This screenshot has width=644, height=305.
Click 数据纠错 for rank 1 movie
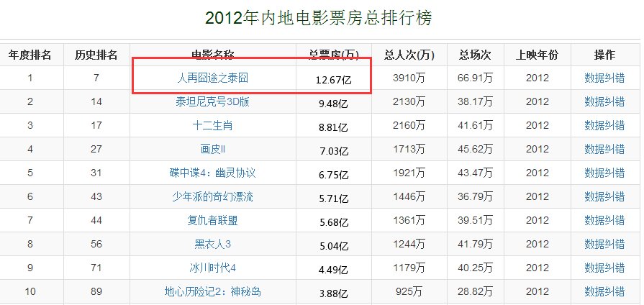click(604, 78)
